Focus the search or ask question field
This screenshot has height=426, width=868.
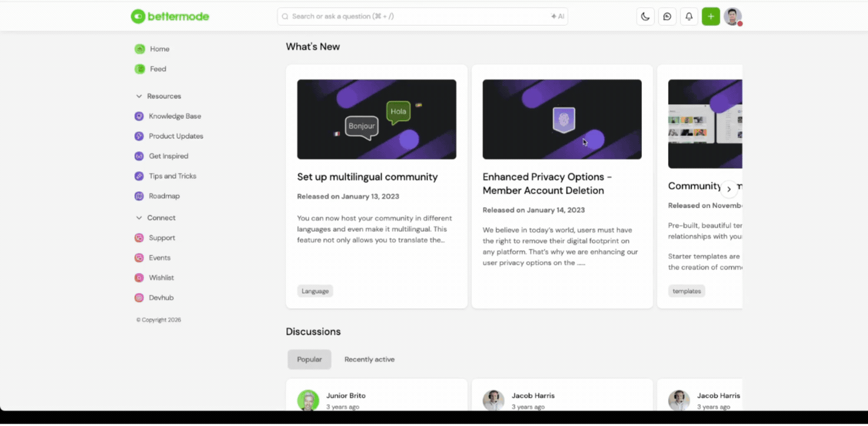(x=418, y=16)
